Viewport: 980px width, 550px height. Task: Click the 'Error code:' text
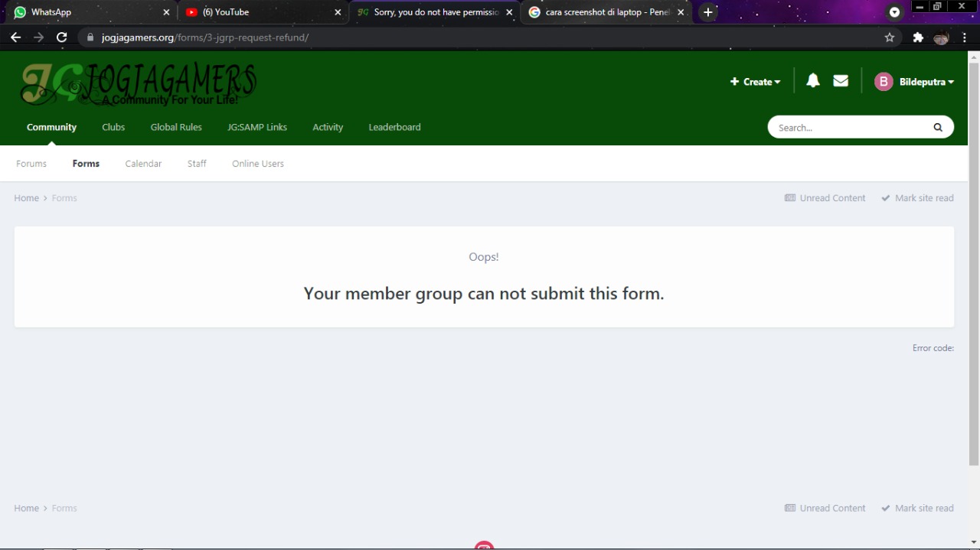tap(933, 348)
